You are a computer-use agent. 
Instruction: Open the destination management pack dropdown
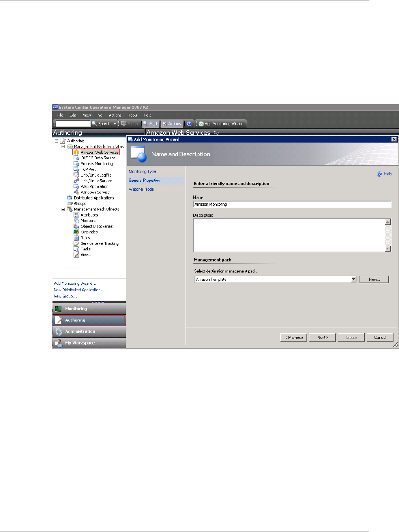tap(354, 279)
